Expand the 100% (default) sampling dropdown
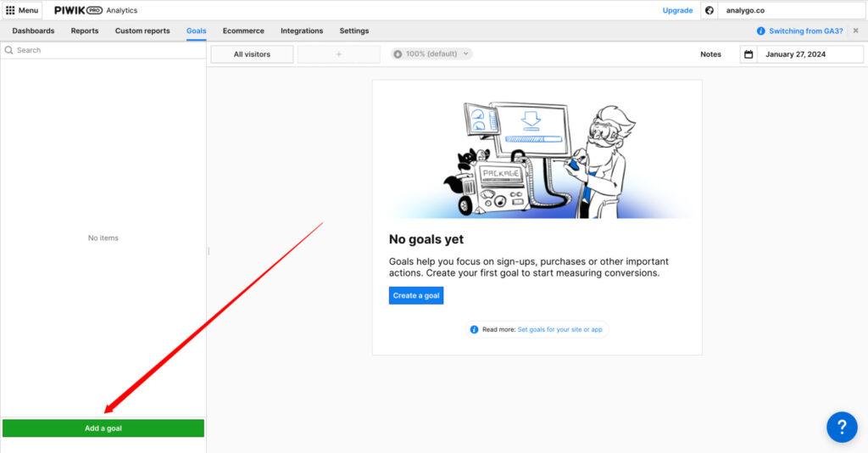This screenshot has width=868, height=453. [x=431, y=54]
